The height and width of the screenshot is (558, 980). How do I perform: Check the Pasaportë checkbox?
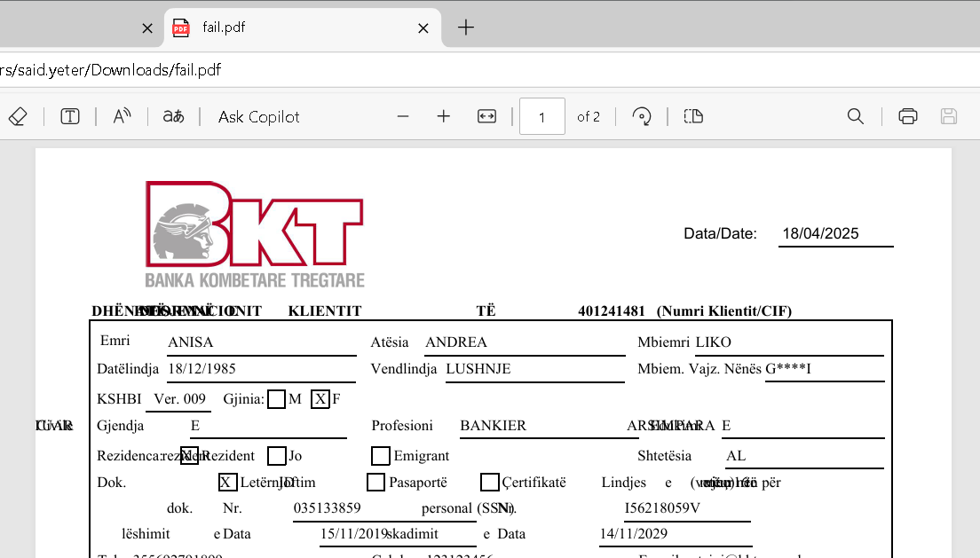pyautogui.click(x=375, y=483)
